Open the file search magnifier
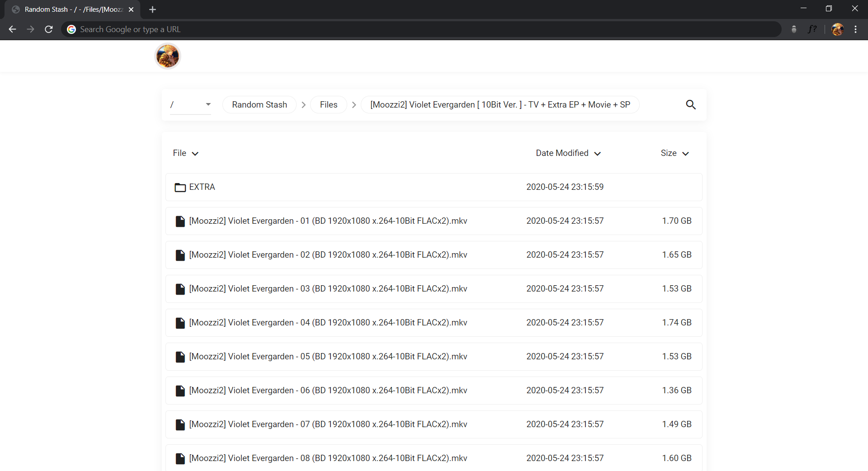The width and height of the screenshot is (868, 471). 691,105
